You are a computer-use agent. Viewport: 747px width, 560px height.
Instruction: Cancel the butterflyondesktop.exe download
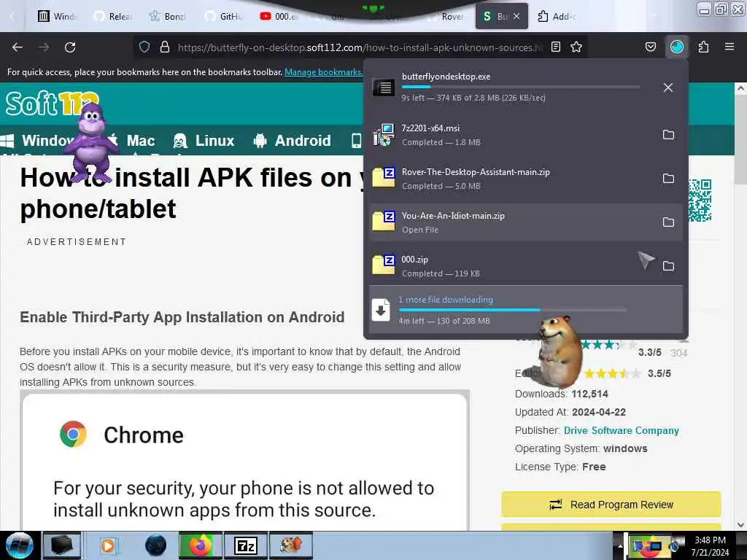pyautogui.click(x=668, y=87)
